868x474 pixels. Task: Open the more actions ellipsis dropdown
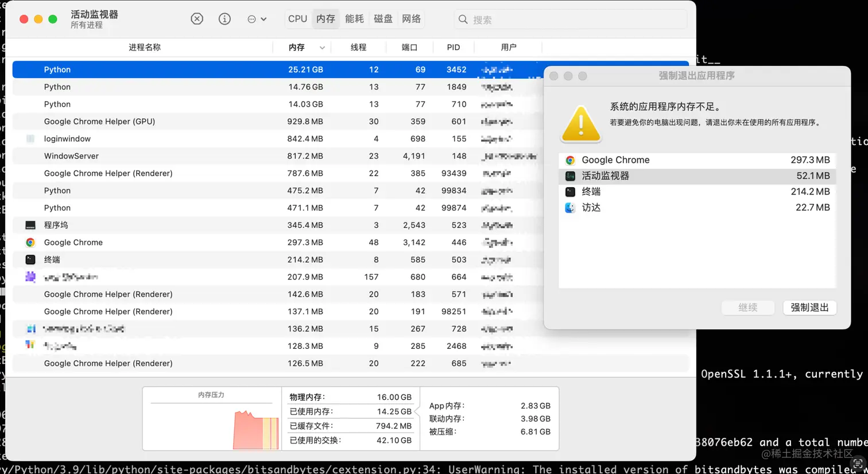(257, 19)
